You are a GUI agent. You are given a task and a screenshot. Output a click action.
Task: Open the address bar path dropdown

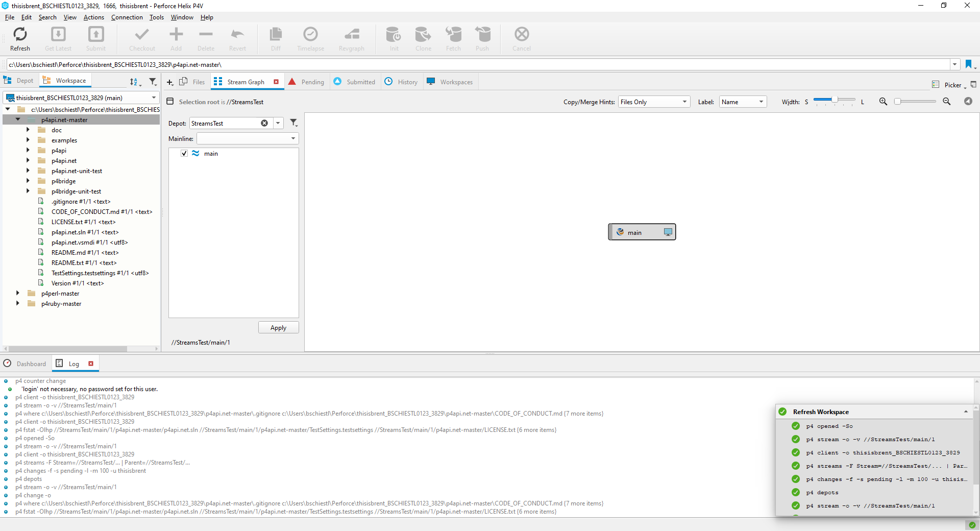pos(954,64)
